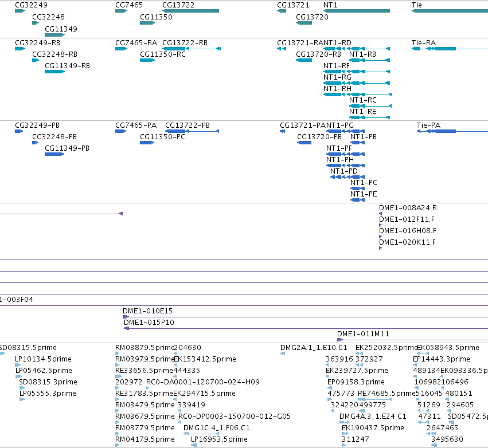Select EST LP05462.5prime

tap(44, 371)
